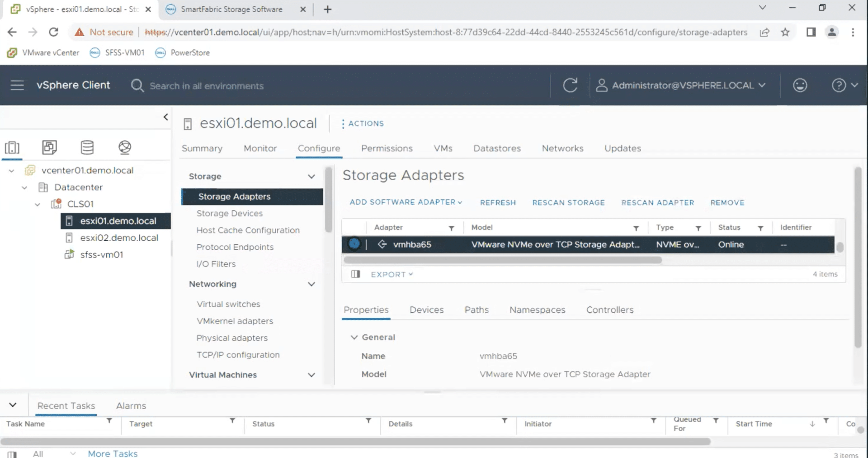Collapse the left navigation pane

pyautogui.click(x=165, y=117)
